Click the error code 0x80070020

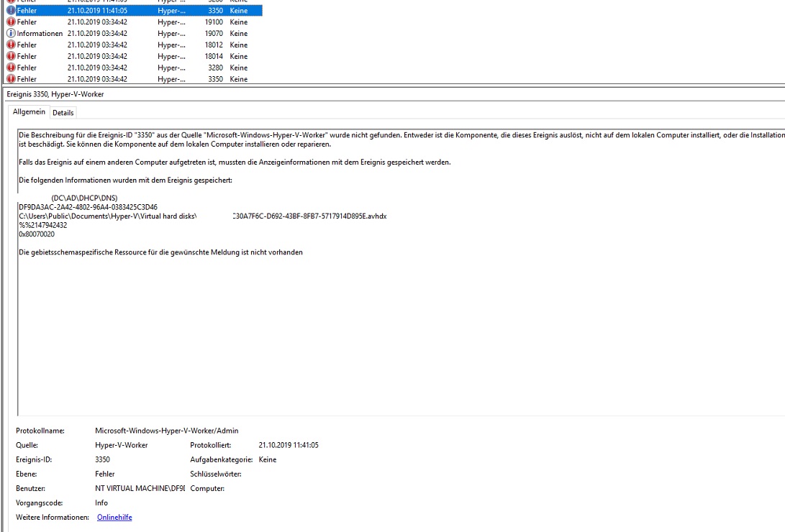tap(37, 234)
